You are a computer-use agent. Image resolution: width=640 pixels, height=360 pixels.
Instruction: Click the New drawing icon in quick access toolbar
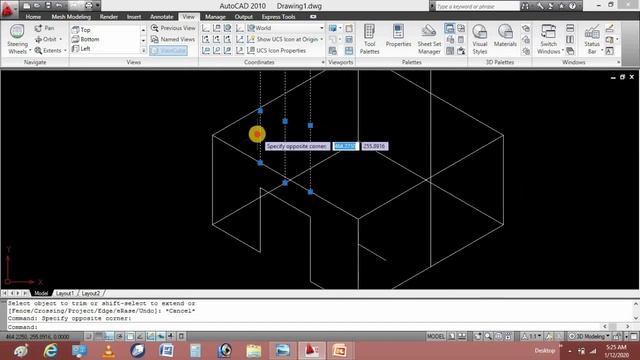[27, 6]
